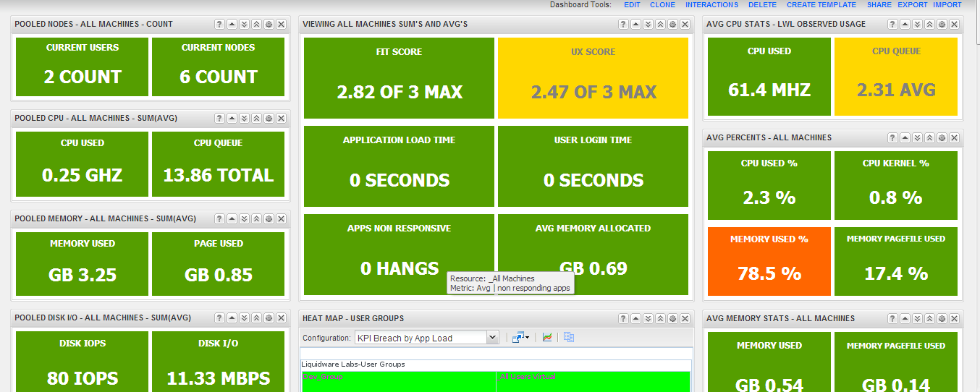Viewport: 980px width, 392px height.
Task: Open settings gear for Viewing All Machines panel
Action: 672,24
